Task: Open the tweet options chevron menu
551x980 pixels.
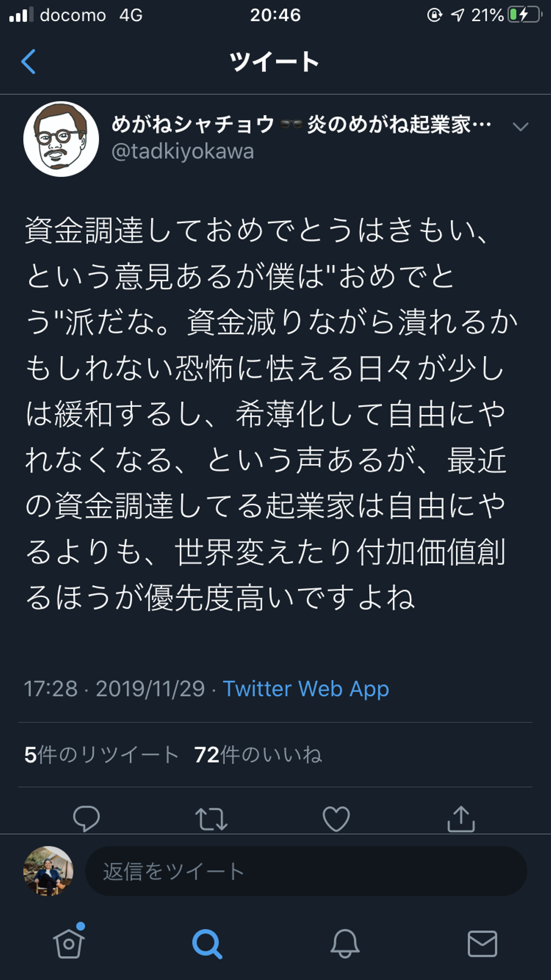Action: (x=520, y=126)
